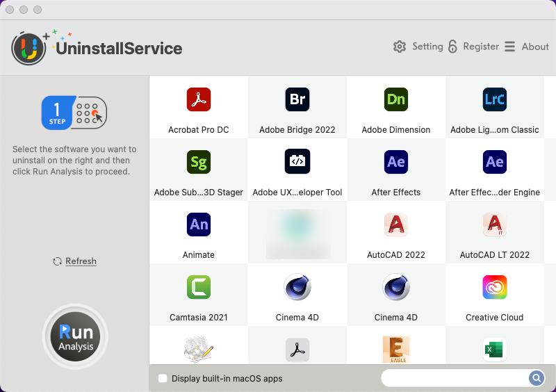This screenshot has height=392, width=556.
Task: Click the "Acrobat Pro DC" label
Action: coord(199,130)
